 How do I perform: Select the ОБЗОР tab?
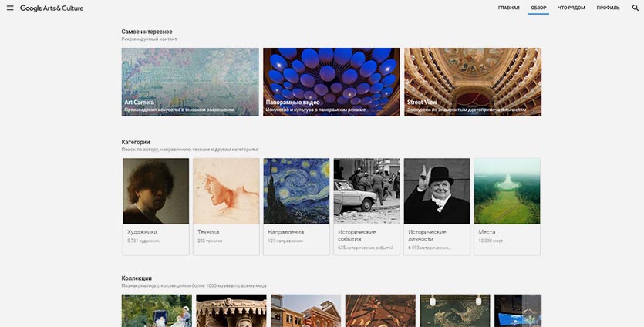click(x=538, y=8)
